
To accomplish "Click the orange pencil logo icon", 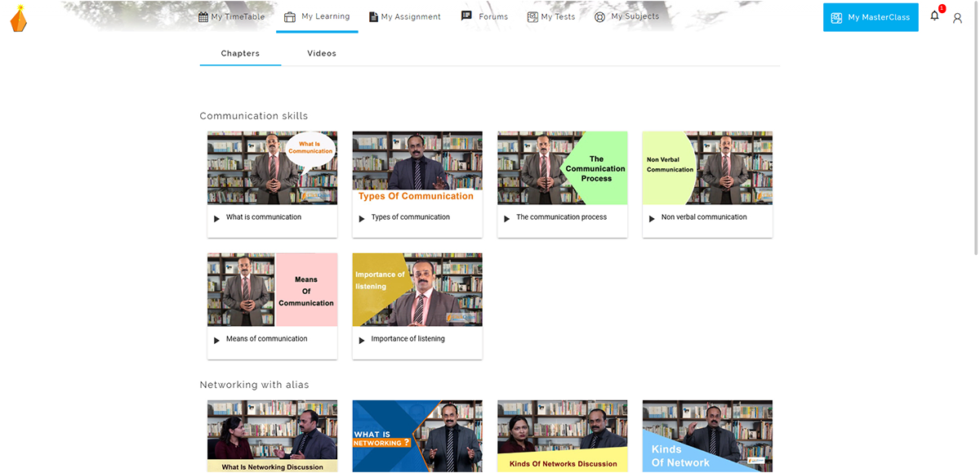I will pyautogui.click(x=18, y=17).
